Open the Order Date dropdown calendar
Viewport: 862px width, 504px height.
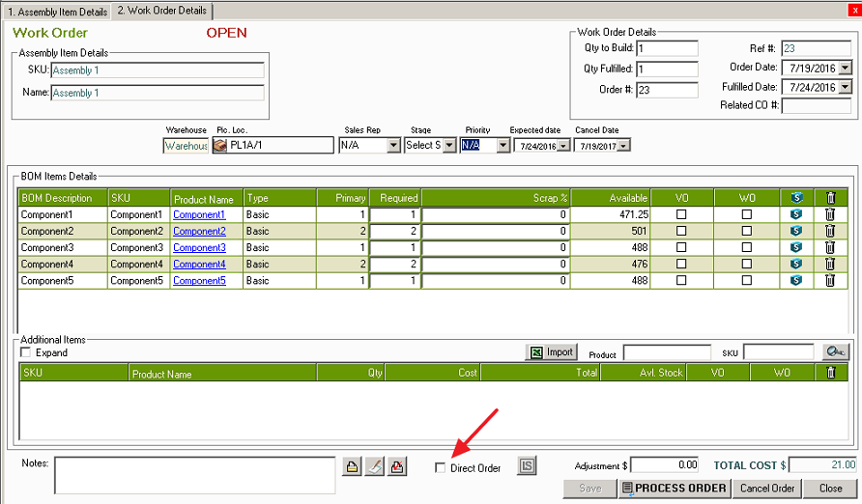click(845, 68)
